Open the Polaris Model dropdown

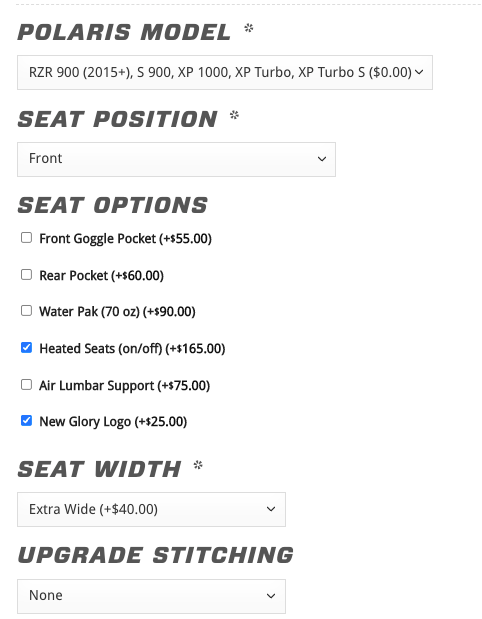tap(225, 73)
